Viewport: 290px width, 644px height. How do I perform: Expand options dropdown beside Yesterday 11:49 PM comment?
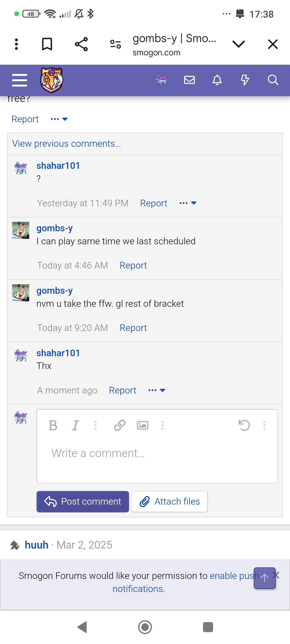coord(188,203)
